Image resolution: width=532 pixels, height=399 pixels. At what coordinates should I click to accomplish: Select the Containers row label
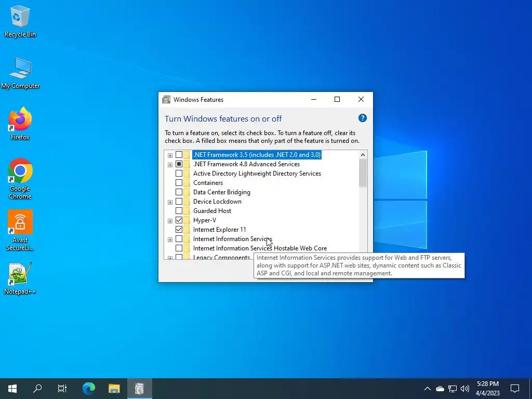(208, 182)
